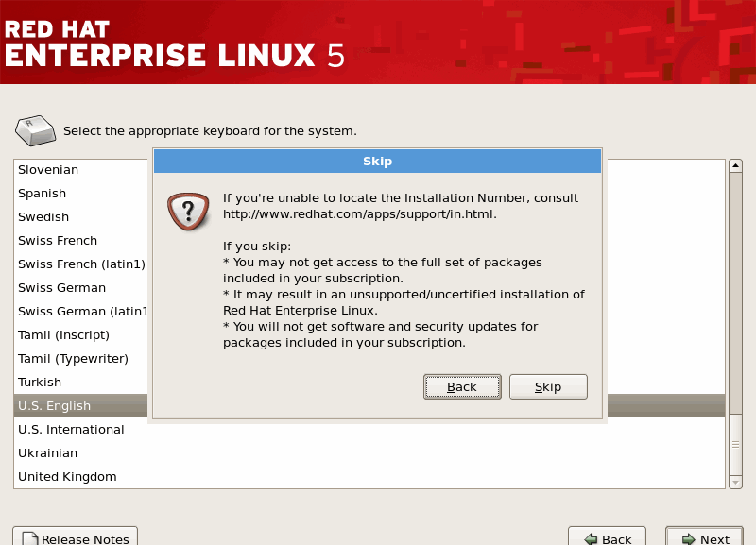This screenshot has height=545, width=756.
Task: Pick Swiss French keyboard
Action: pyautogui.click(x=58, y=241)
